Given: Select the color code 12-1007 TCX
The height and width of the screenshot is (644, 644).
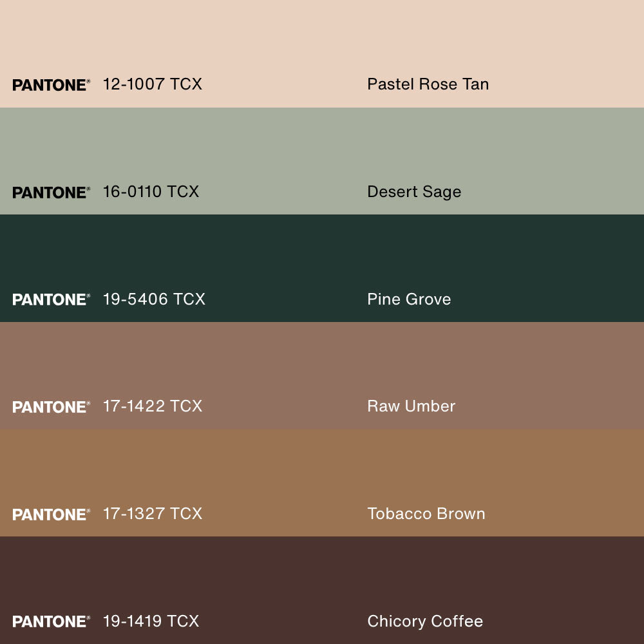Looking at the screenshot, I should [x=152, y=84].
